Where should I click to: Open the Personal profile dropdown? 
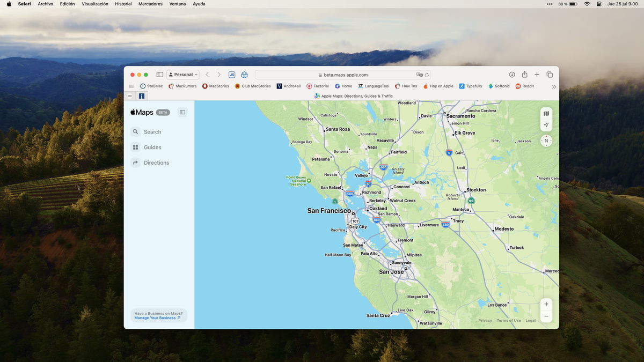pos(181,75)
